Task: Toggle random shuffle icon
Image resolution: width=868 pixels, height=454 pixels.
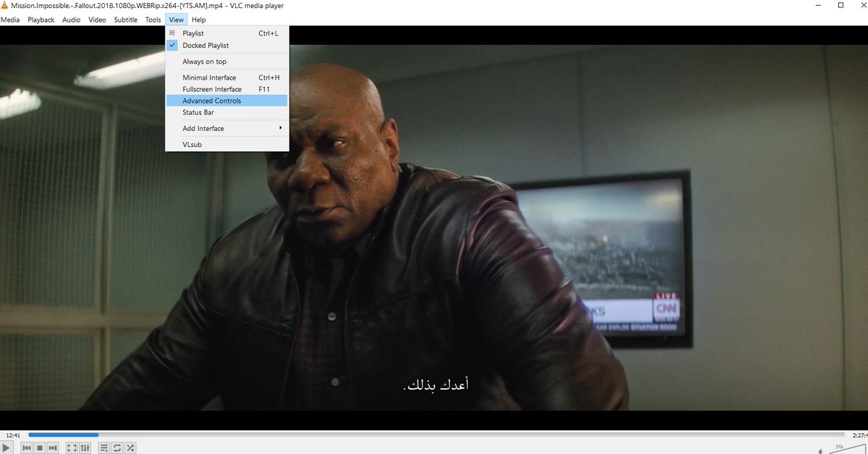Action: coord(129,448)
